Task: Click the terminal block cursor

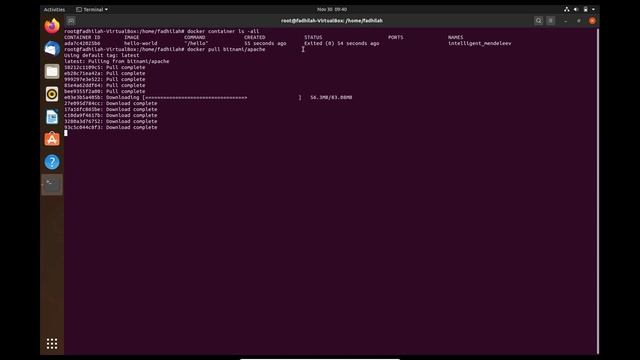Action: pos(66,133)
